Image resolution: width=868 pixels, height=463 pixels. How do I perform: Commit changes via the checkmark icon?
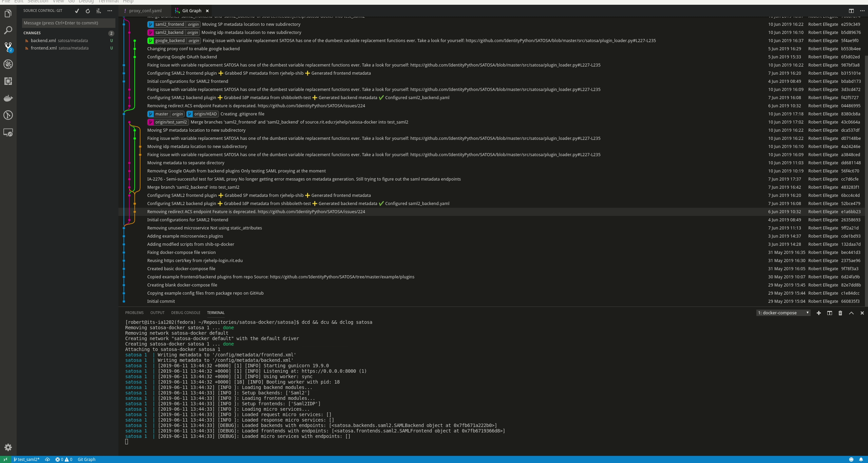coord(77,11)
